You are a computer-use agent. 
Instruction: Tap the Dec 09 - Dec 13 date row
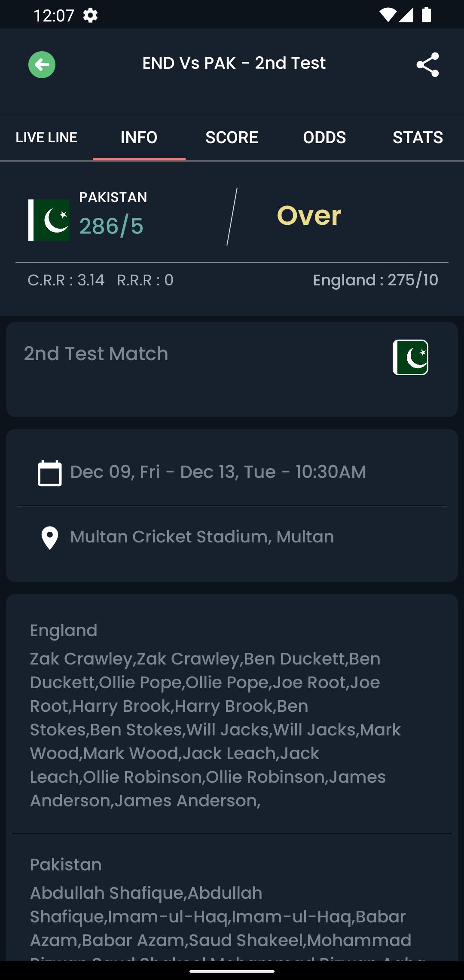(232, 472)
